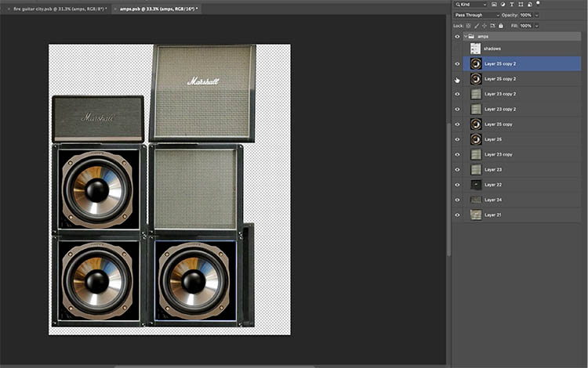The width and height of the screenshot is (588, 368).
Task: Select the amps group name
Action: 483,36
